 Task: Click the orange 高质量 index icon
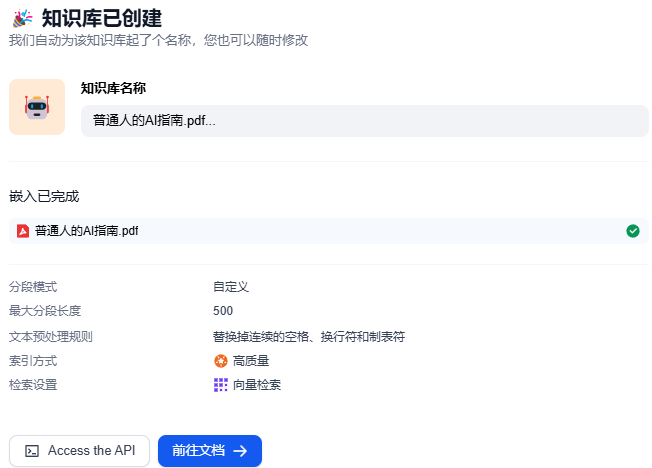click(221, 361)
